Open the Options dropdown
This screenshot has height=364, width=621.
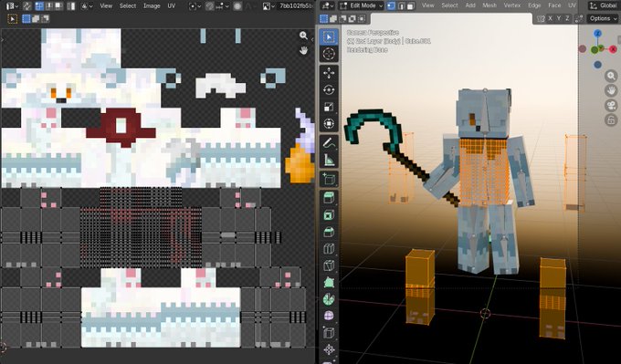click(x=602, y=18)
